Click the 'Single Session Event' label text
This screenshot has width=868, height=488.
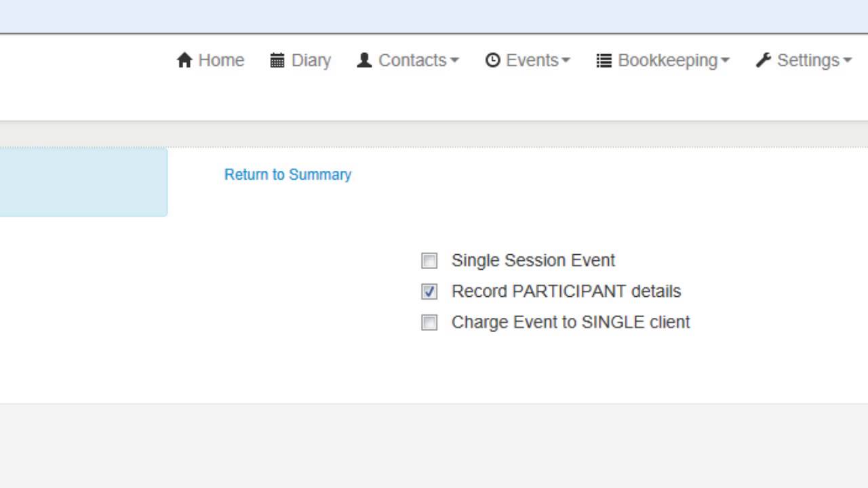pos(533,260)
